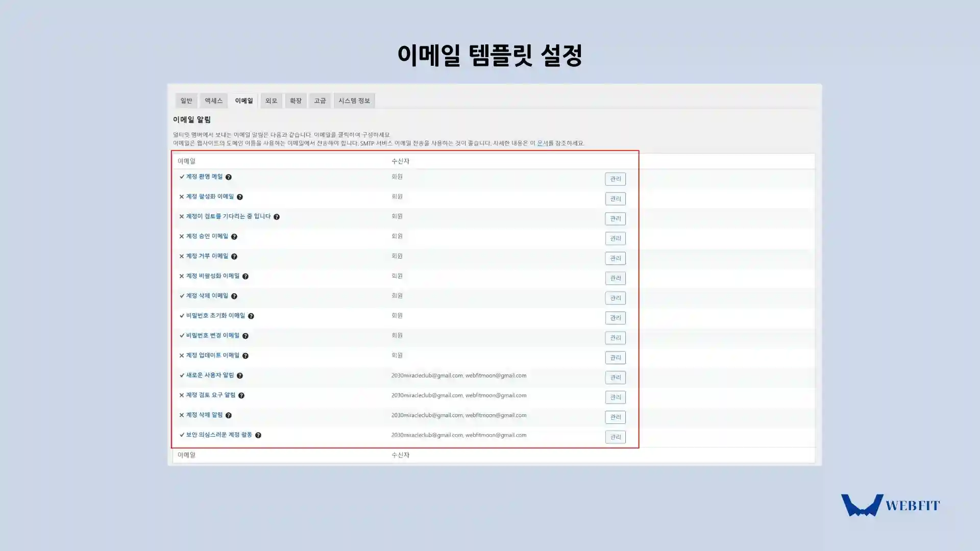Open help icon beside 새로운 사용자 알림
This screenshot has height=551, width=980.
[x=240, y=376]
